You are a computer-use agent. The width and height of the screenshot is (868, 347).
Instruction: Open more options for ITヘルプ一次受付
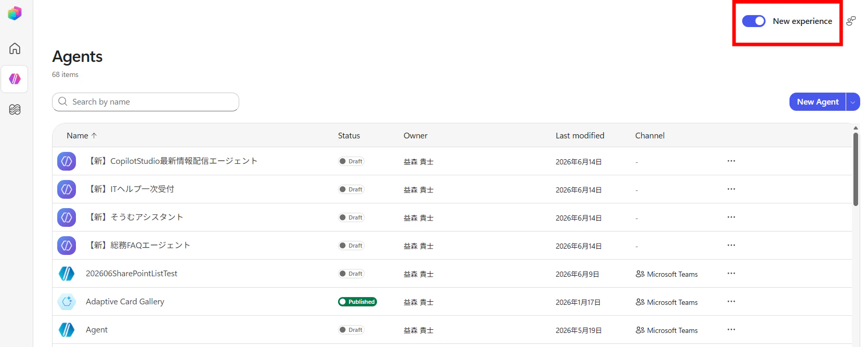click(731, 189)
